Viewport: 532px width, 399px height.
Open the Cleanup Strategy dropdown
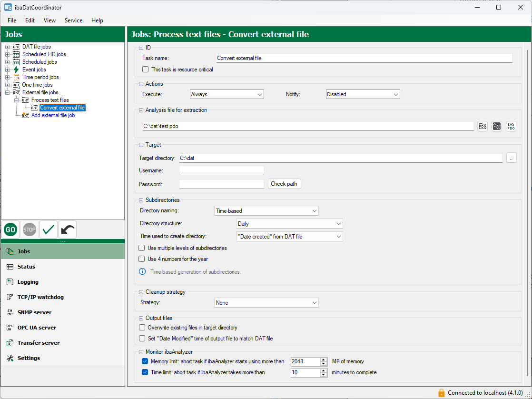click(266, 302)
